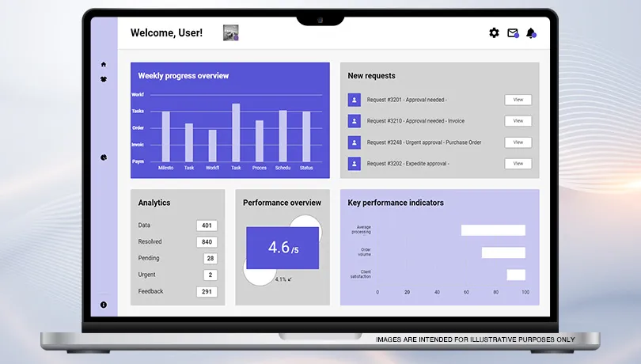Image resolution: width=641 pixels, height=364 pixels.
Task: Click the Feedback value box showing 291
Action: tap(207, 292)
